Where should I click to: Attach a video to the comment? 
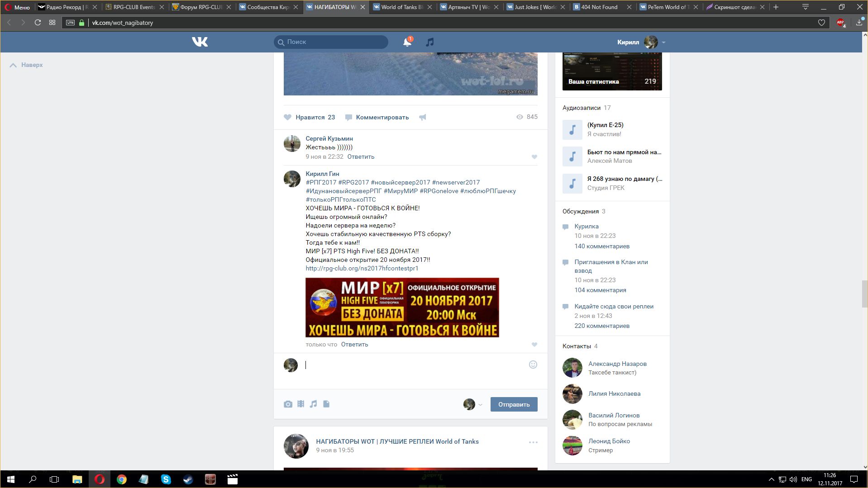click(x=300, y=404)
